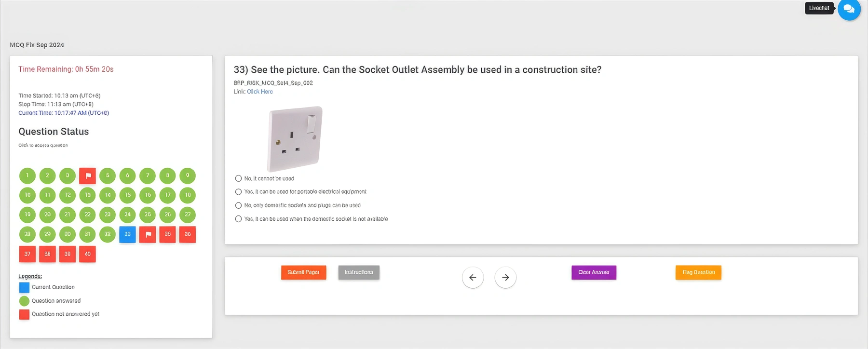Screen dimensions: 868x349
Task: Jump to answered question 27 circle
Action: (188, 215)
